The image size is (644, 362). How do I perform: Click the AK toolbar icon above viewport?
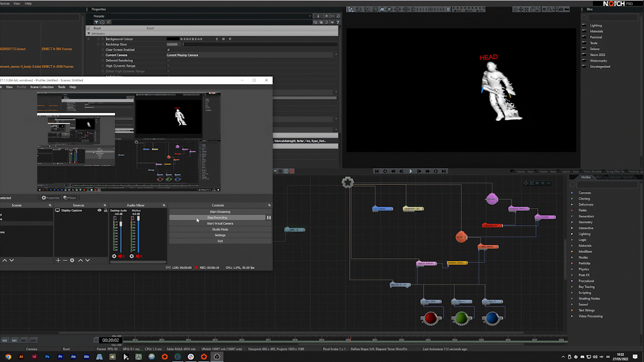(382, 9)
